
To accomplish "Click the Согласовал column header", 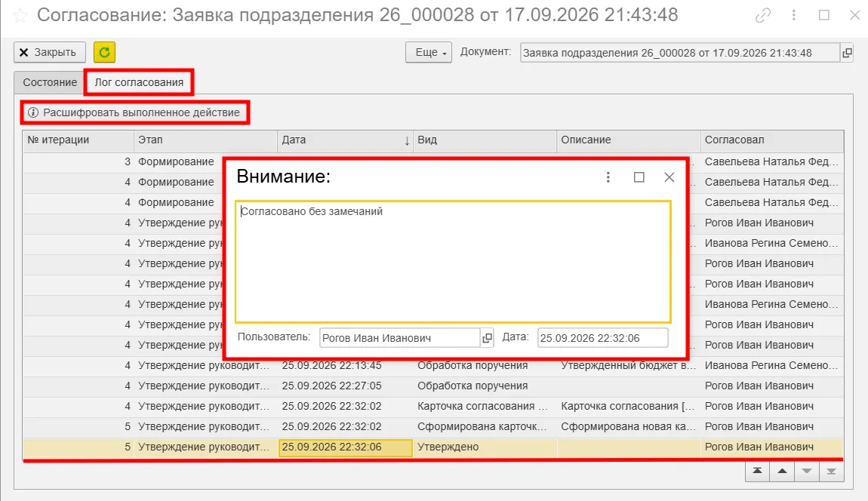I will 771,140.
